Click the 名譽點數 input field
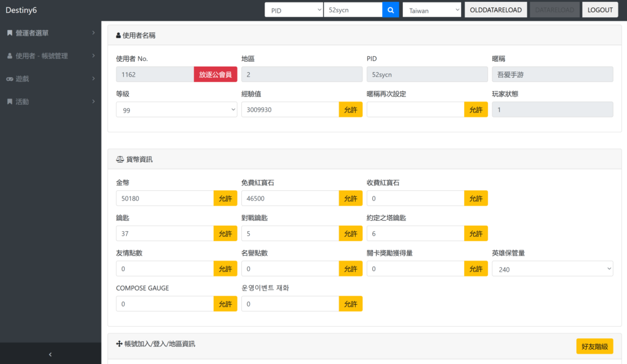 290,269
